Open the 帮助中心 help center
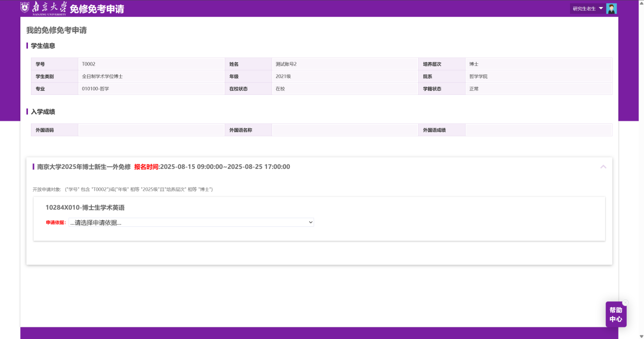Screen dimensions: 644x339 click(x=616, y=315)
